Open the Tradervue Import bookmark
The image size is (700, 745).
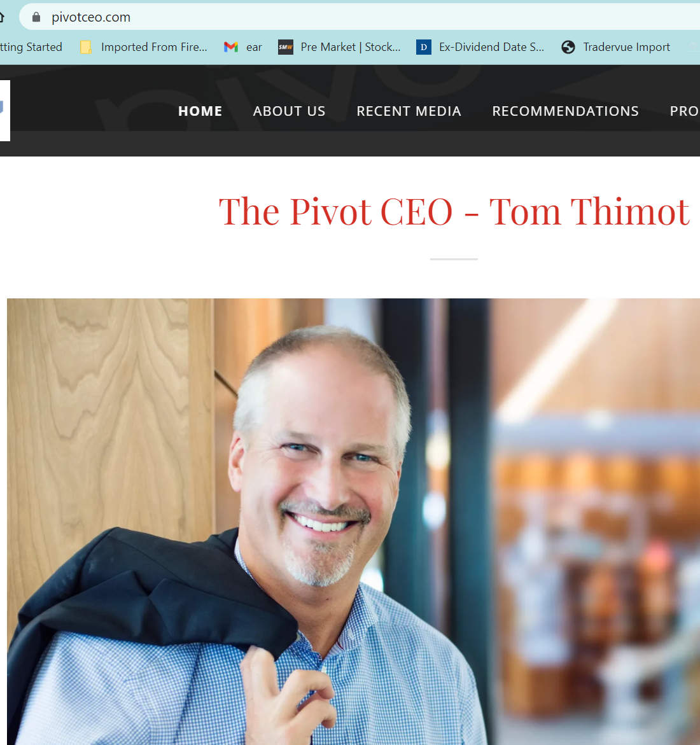tap(626, 47)
